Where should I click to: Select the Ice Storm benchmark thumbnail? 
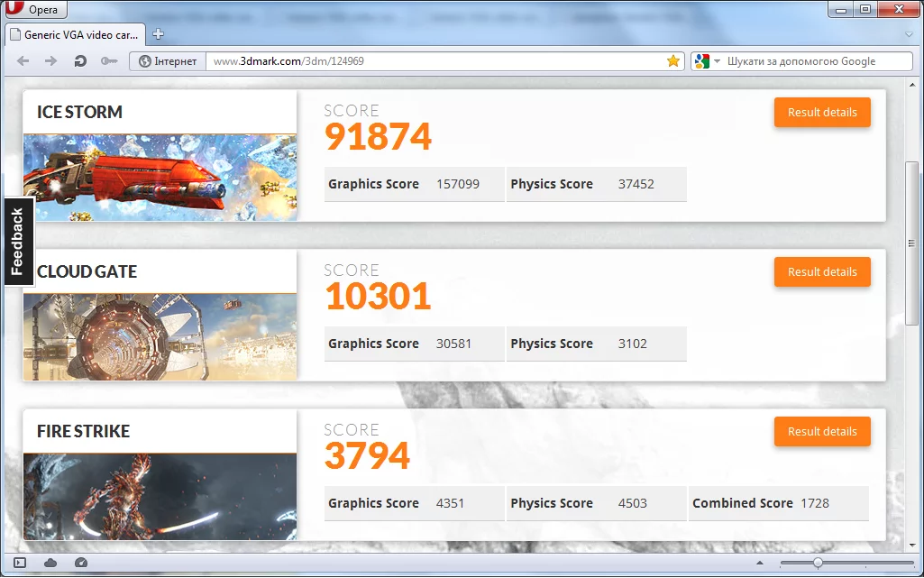[160, 178]
